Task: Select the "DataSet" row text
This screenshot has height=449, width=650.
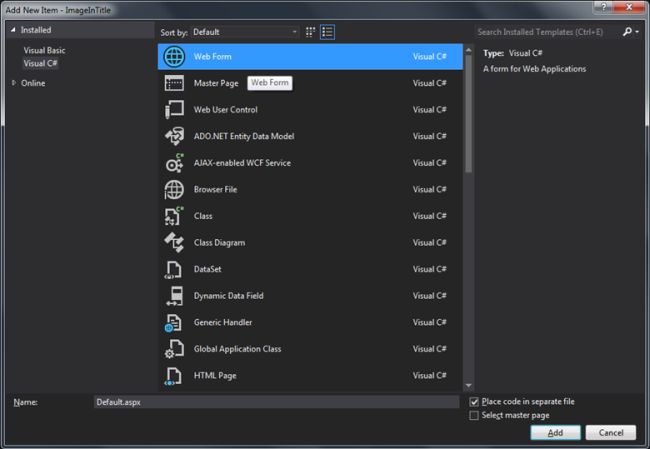Action: (x=207, y=269)
